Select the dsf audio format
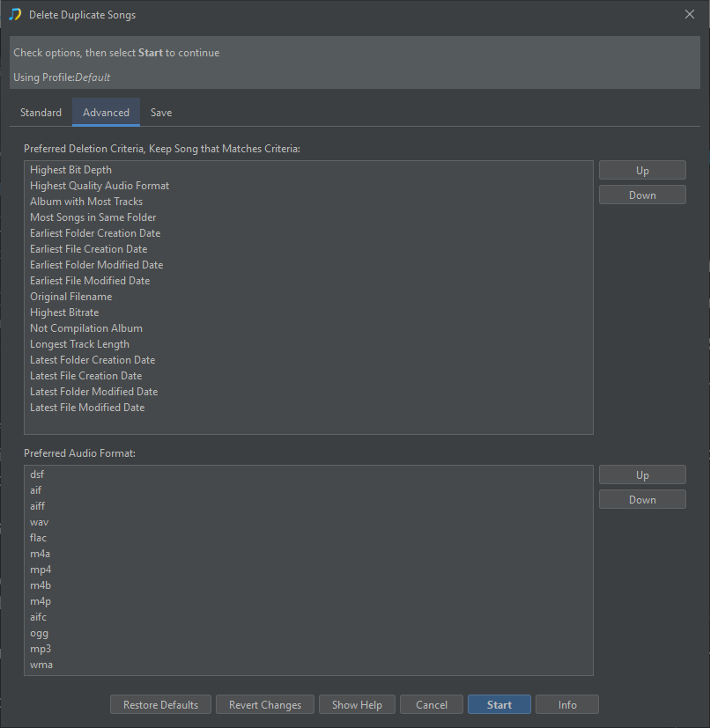The height and width of the screenshot is (728, 710). tap(308, 474)
